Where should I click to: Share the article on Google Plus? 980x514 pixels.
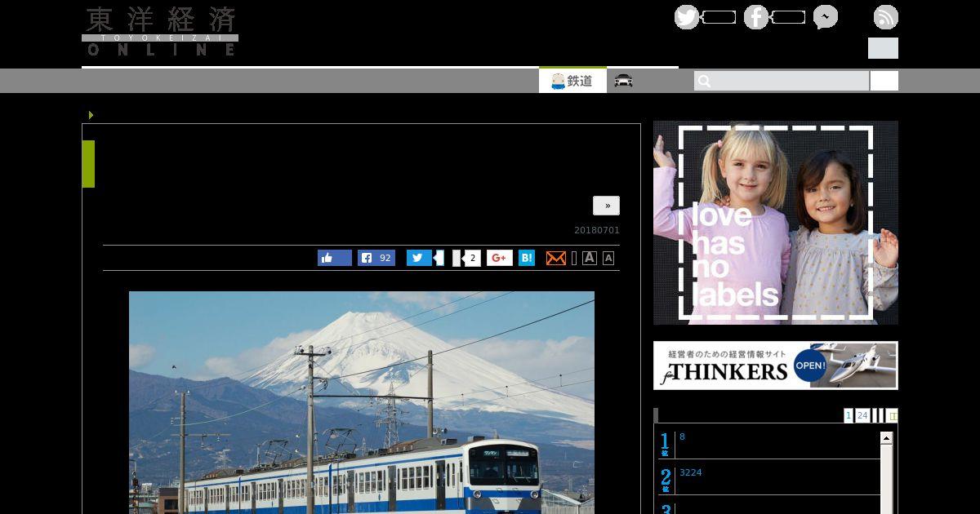pyautogui.click(x=500, y=258)
